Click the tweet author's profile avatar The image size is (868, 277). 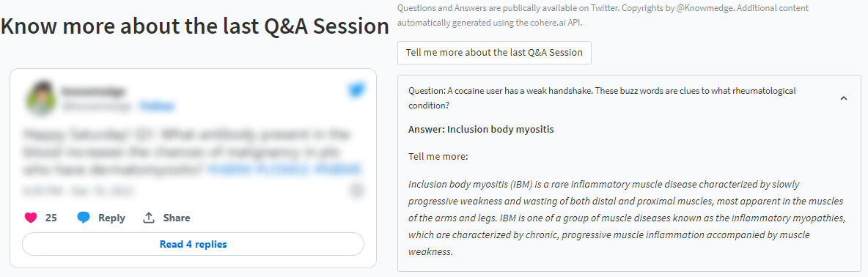tap(40, 98)
